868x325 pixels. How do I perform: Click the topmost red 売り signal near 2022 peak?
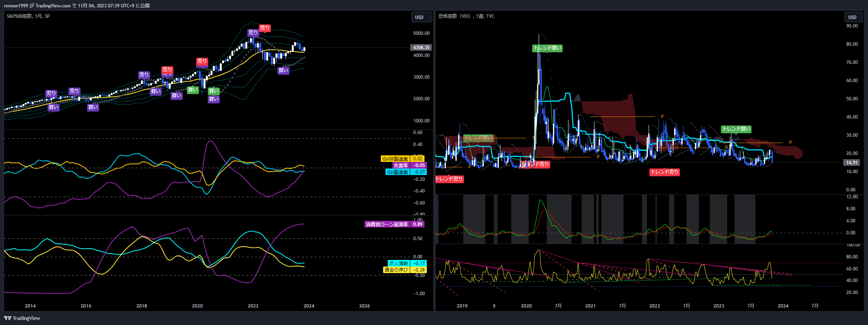(265, 28)
